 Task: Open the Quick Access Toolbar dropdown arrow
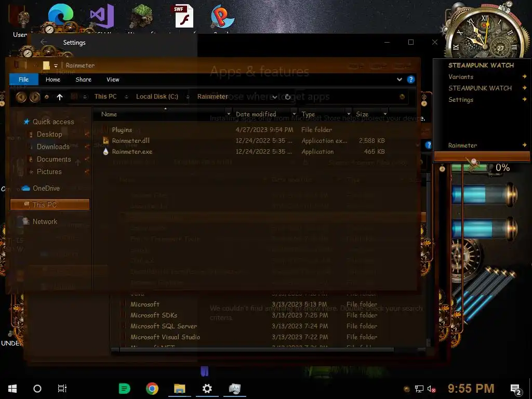pyautogui.click(x=56, y=66)
